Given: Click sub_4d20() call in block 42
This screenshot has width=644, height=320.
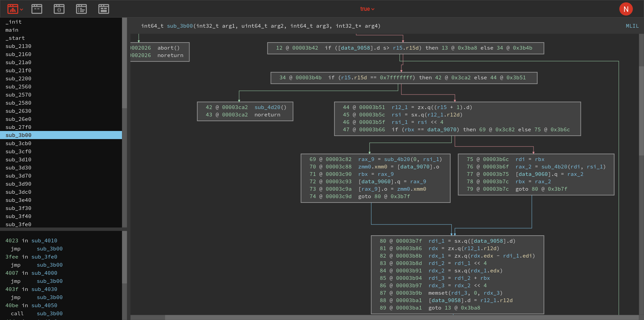Looking at the screenshot, I should [270, 107].
